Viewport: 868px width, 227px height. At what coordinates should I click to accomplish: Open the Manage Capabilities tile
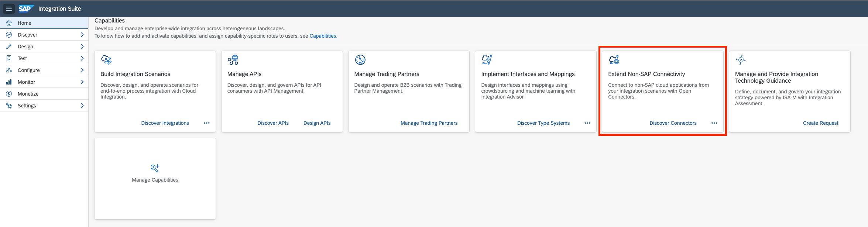point(155,179)
